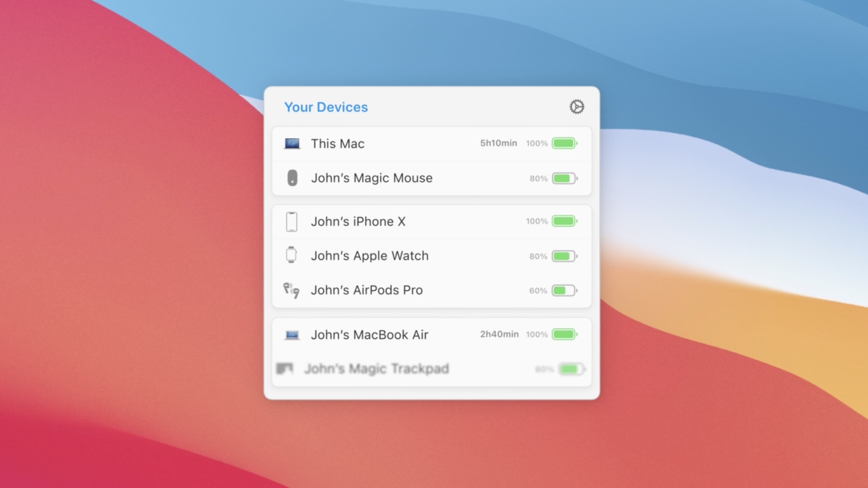The height and width of the screenshot is (488, 868).
Task: Click the This Mac 100% value
Action: coord(537,143)
